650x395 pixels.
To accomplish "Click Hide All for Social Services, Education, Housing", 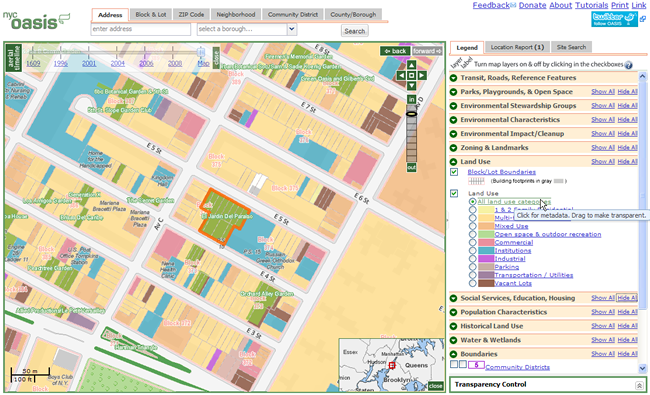I will pyautogui.click(x=627, y=298).
